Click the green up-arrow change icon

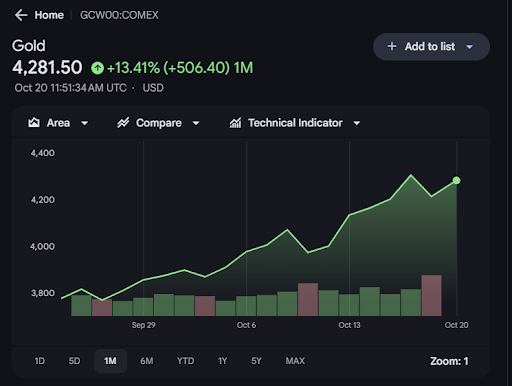97,68
